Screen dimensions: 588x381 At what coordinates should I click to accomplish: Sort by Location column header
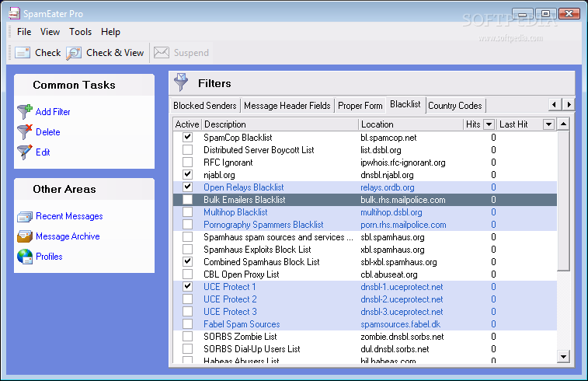tap(411, 124)
